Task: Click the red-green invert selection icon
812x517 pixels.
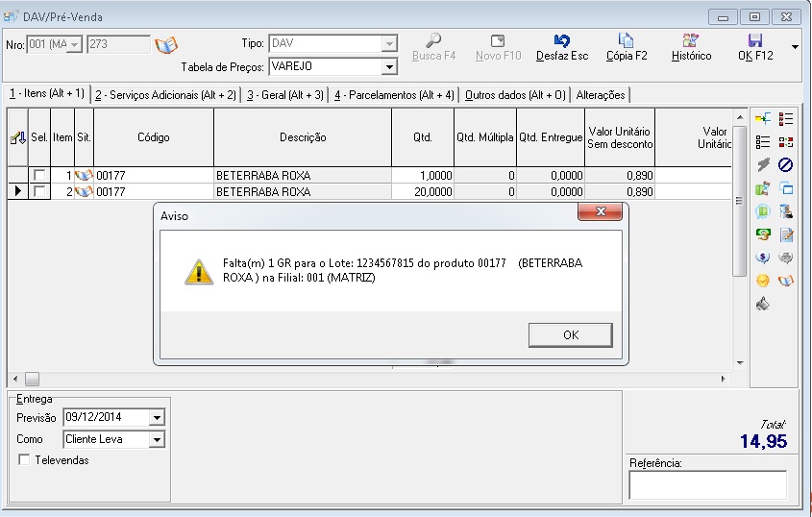Action: click(x=786, y=142)
